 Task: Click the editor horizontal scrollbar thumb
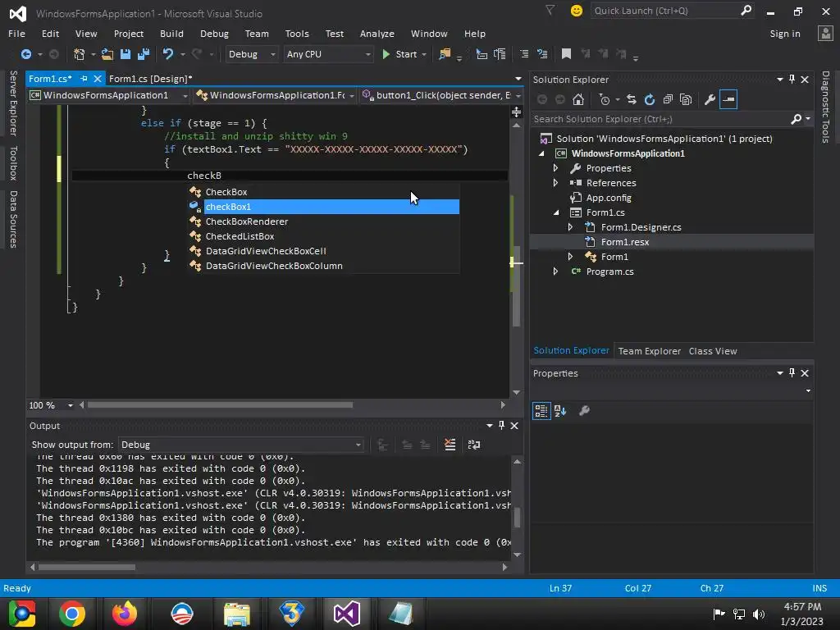point(220,405)
